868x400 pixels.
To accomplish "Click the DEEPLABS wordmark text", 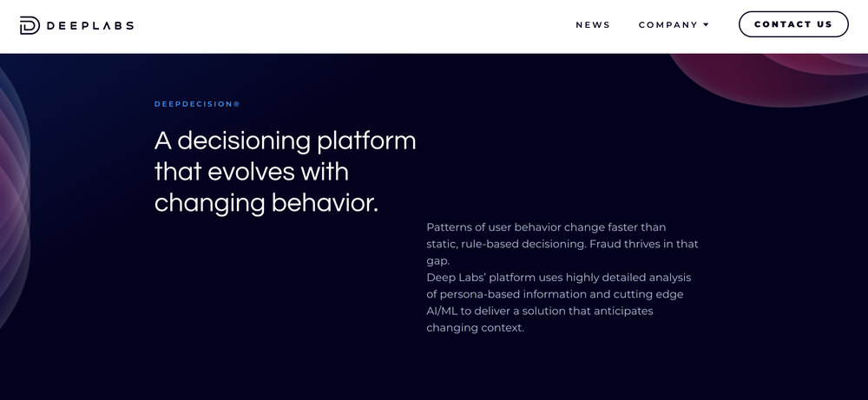I will pyautogui.click(x=90, y=25).
